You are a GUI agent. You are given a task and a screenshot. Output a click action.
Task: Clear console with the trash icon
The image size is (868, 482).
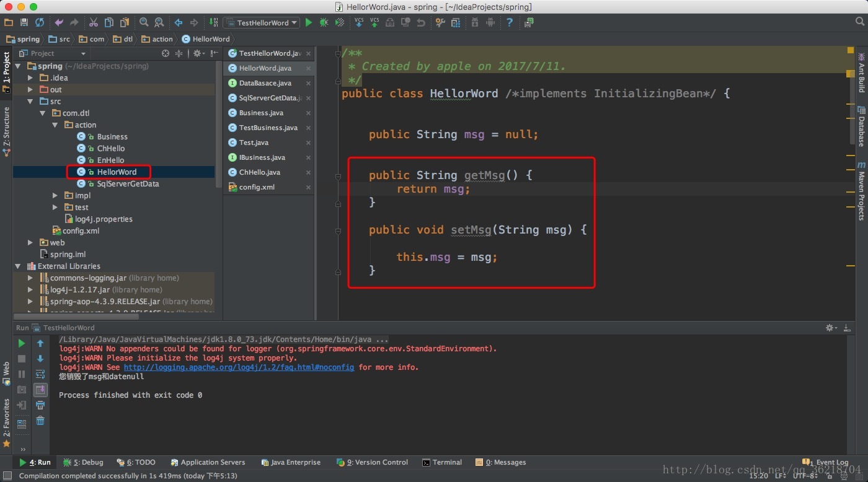40,421
